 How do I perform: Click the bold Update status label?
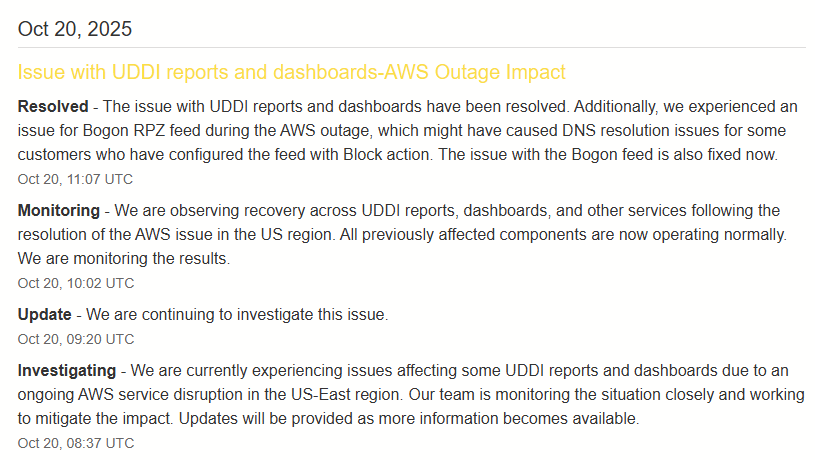(44, 314)
